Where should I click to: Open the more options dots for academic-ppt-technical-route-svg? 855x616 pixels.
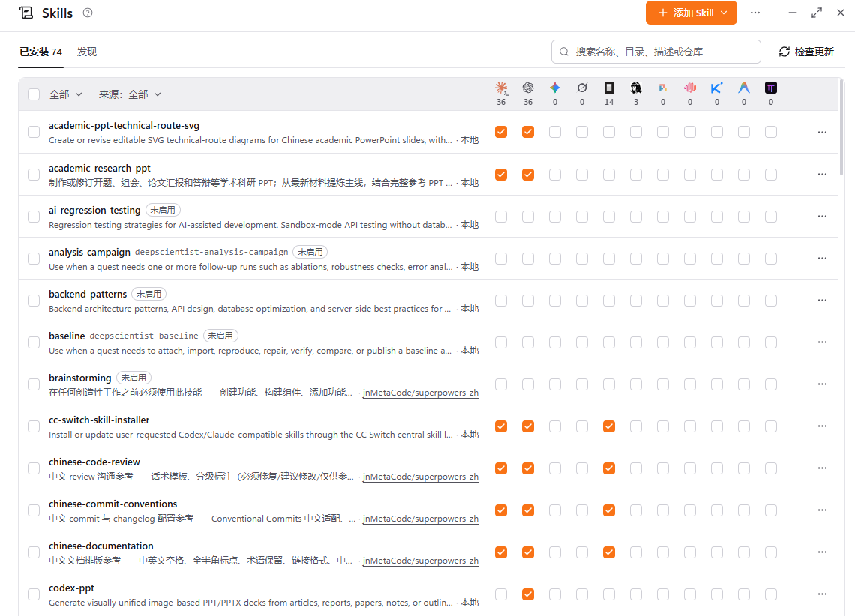click(x=822, y=133)
